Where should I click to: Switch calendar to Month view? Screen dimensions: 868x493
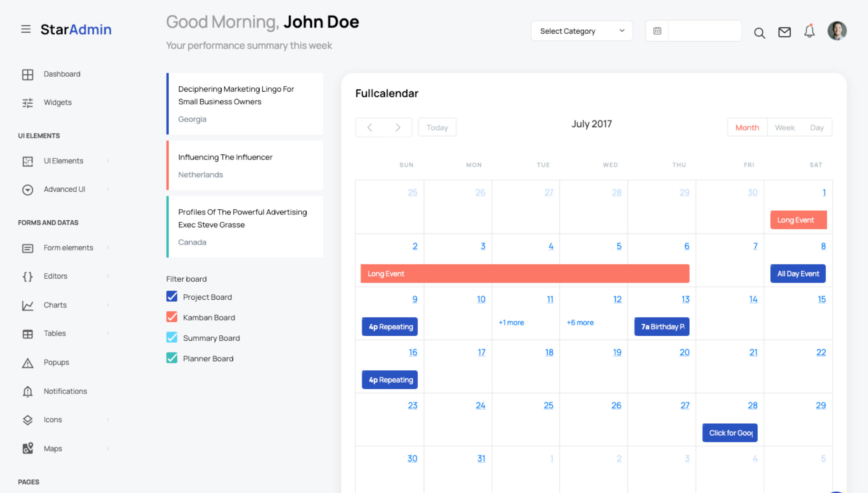(747, 128)
